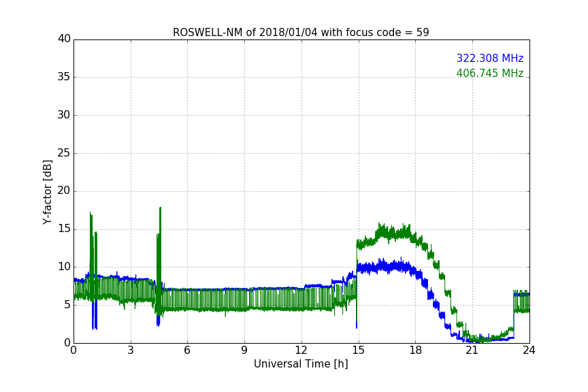
Task: Click the x-axis tick label '3'
Action: pyautogui.click(x=131, y=350)
